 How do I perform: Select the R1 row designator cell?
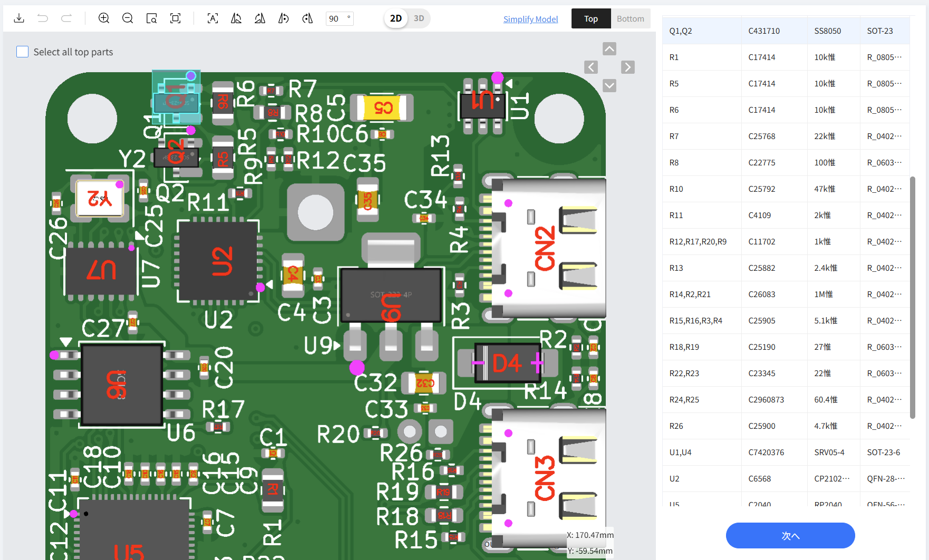coord(702,57)
